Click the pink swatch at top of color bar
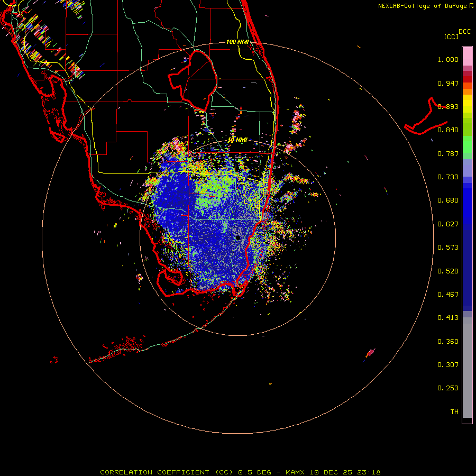The image size is (476, 476). pos(467,57)
